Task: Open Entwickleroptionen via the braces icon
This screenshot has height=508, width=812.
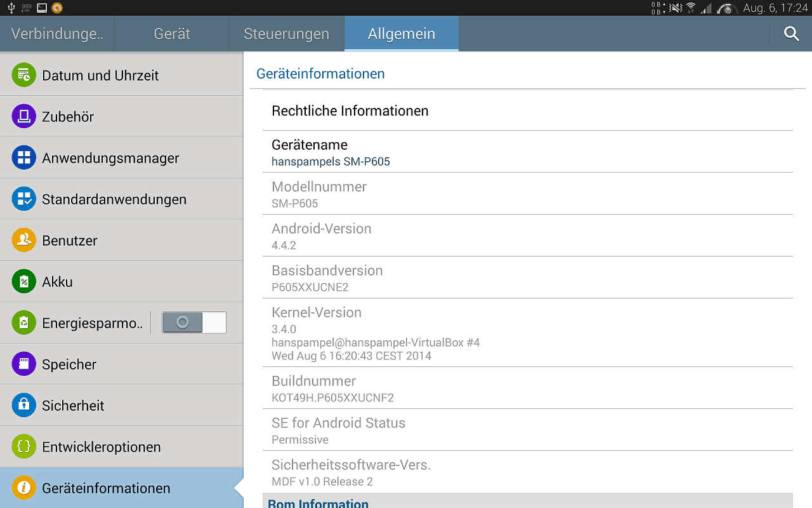Action: coord(24,446)
